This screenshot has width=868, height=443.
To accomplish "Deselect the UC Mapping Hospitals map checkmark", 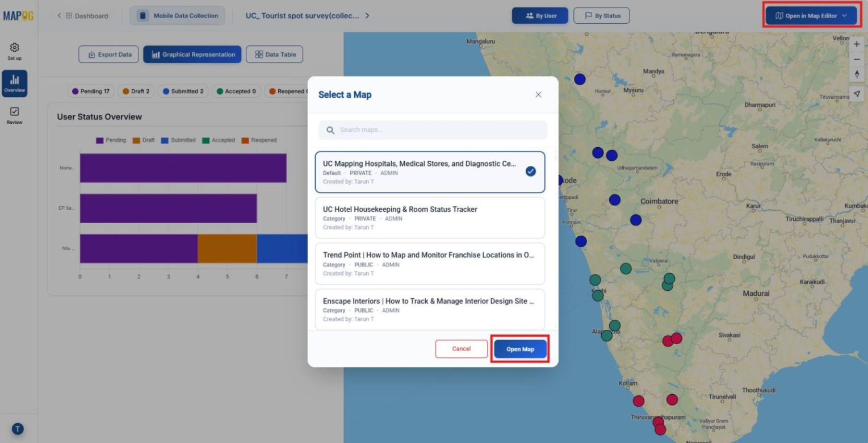I will pos(531,171).
